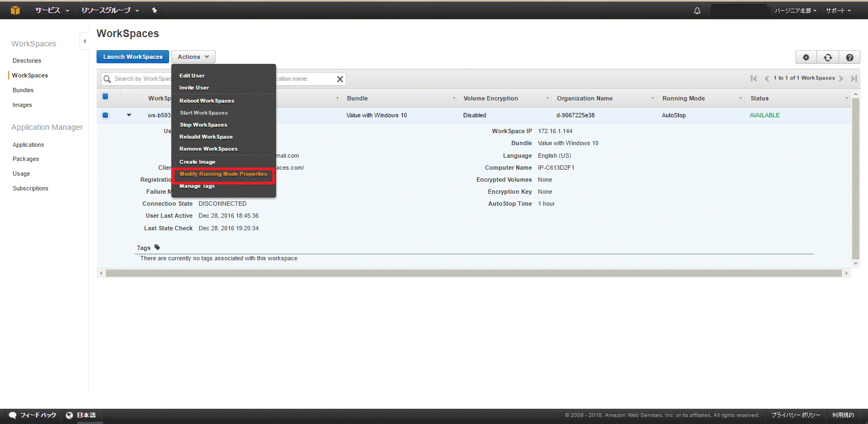Open Bundle column filter arrow
This screenshot has width=868, height=424.
click(x=454, y=98)
